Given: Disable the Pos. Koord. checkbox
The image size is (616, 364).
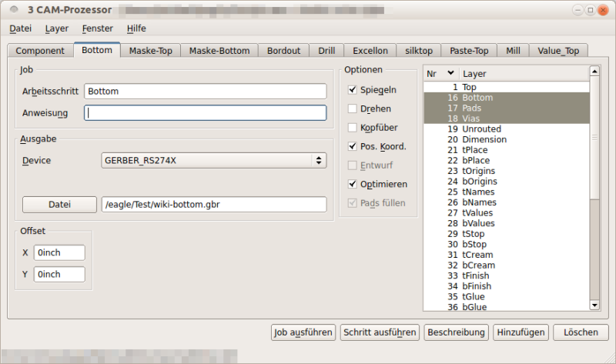Looking at the screenshot, I should [x=353, y=146].
